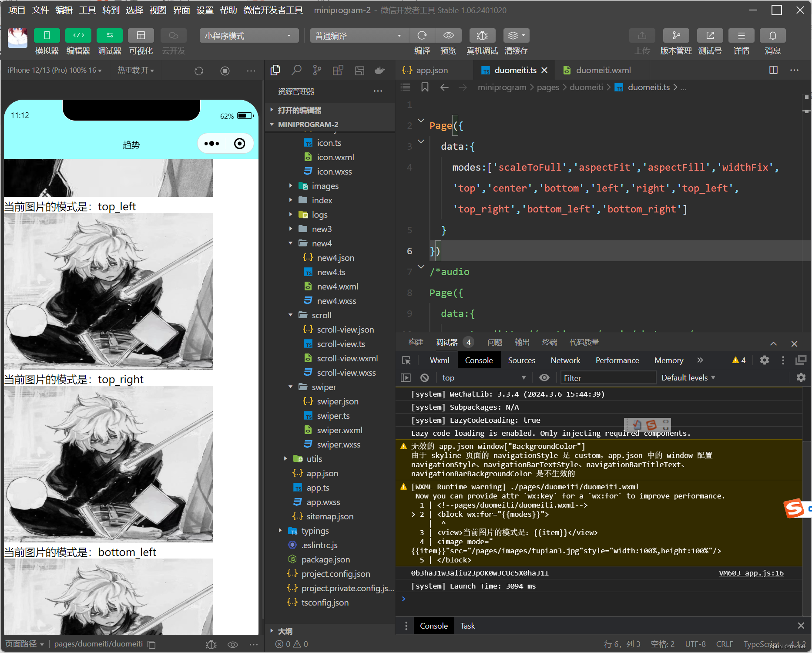The height and width of the screenshot is (653, 812).
Task: Click the mini program capsule menu dots
Action: click(212, 144)
